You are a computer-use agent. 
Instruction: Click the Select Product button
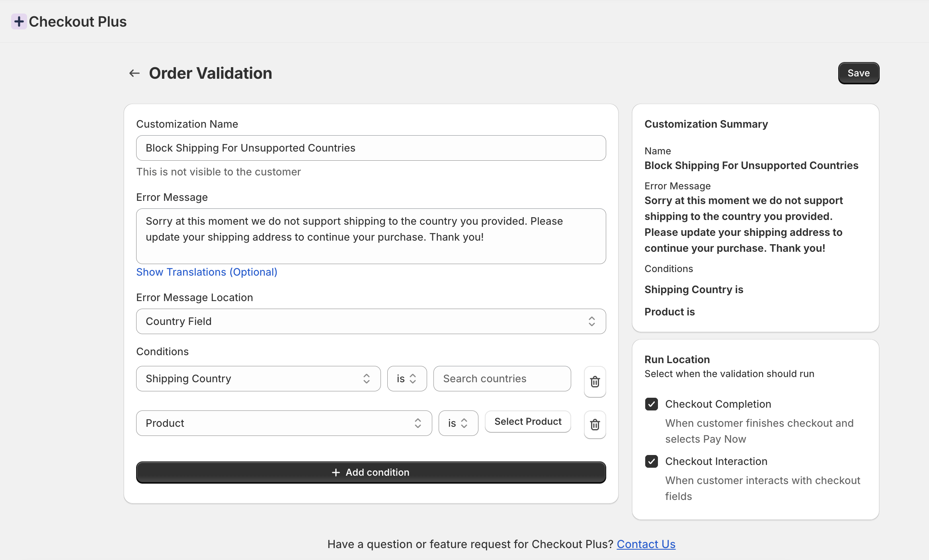click(527, 422)
